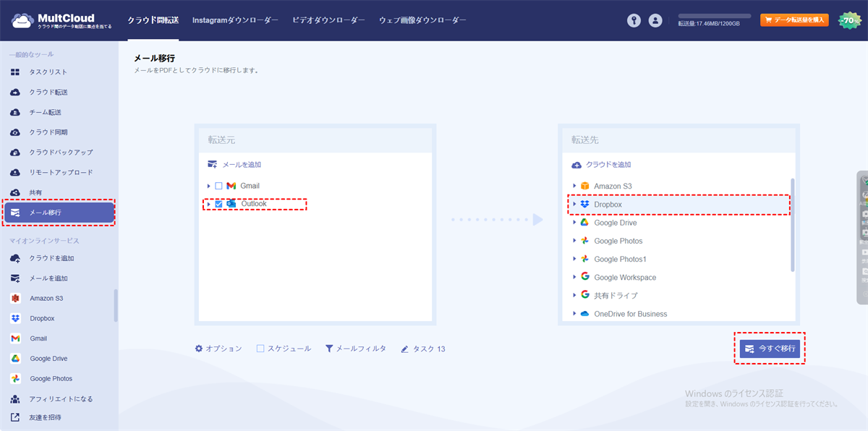The width and height of the screenshot is (868, 431).
Task: Select 共有ドライブ label in destination
Action: tap(616, 296)
